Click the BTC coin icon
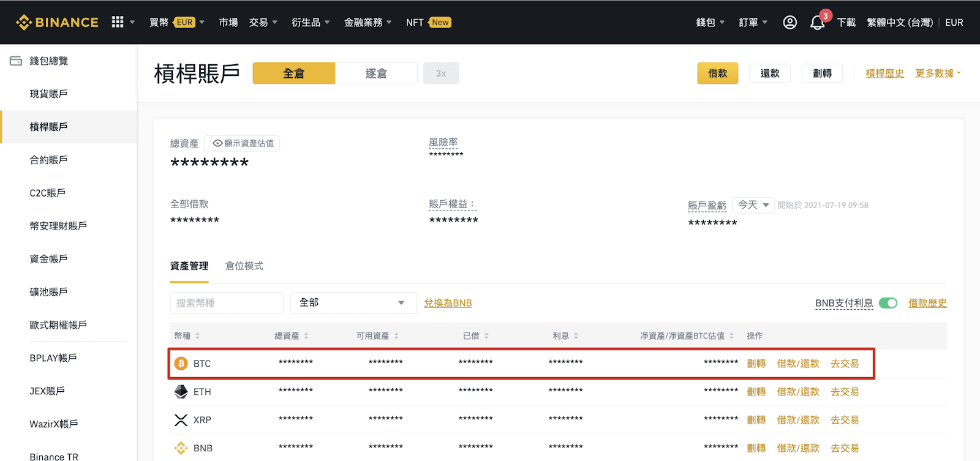The image size is (980, 461). [181, 364]
